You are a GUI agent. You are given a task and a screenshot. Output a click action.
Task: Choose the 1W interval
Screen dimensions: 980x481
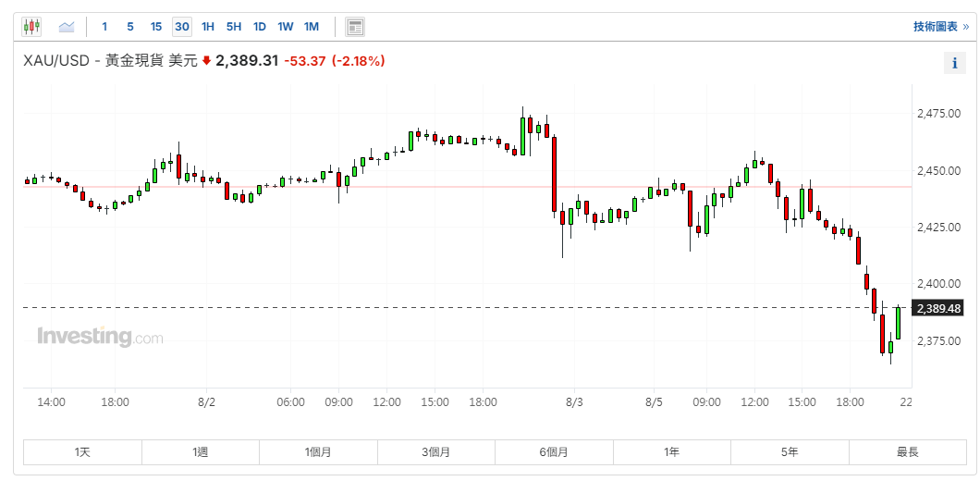coord(286,27)
